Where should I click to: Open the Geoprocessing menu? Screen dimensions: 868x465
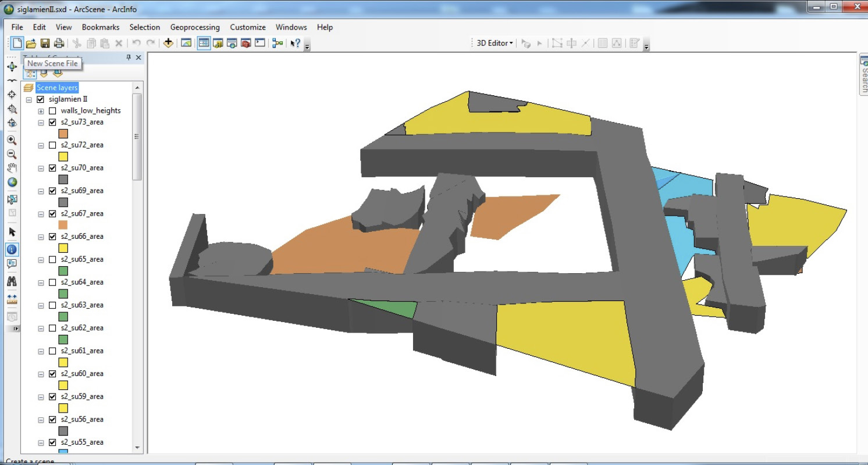pyautogui.click(x=195, y=27)
